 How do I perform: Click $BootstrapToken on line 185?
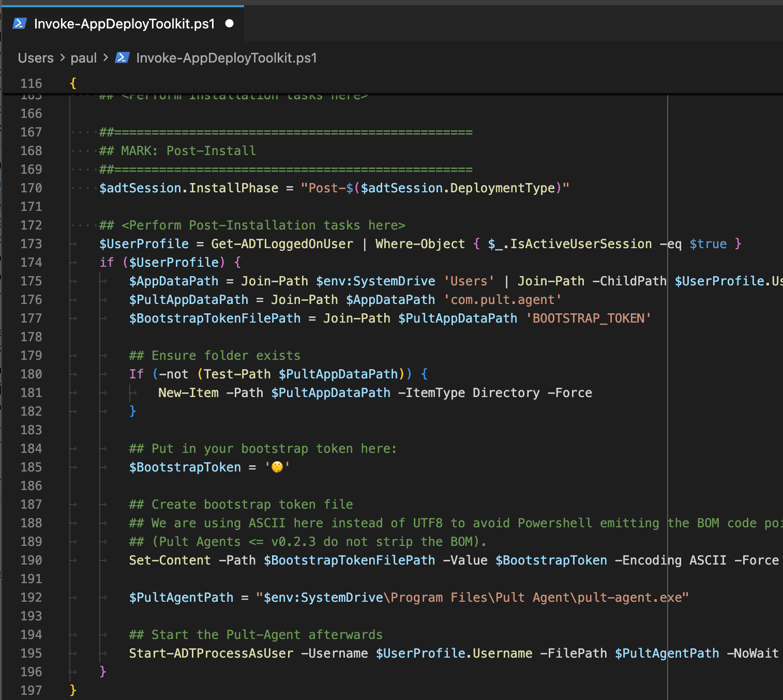(x=185, y=467)
